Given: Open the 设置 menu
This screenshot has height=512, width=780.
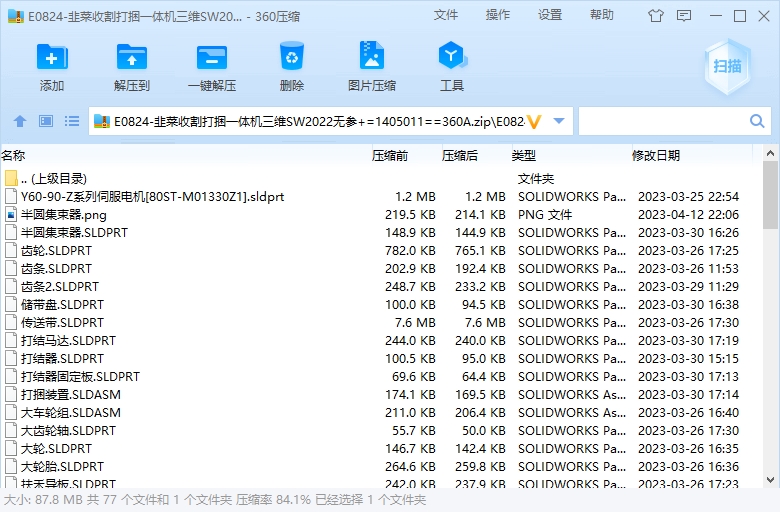Looking at the screenshot, I should 550,15.
